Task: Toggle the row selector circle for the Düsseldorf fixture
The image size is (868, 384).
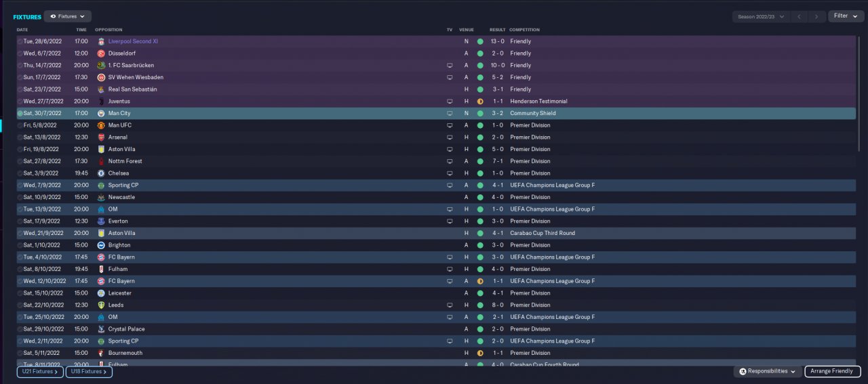Action: point(20,54)
